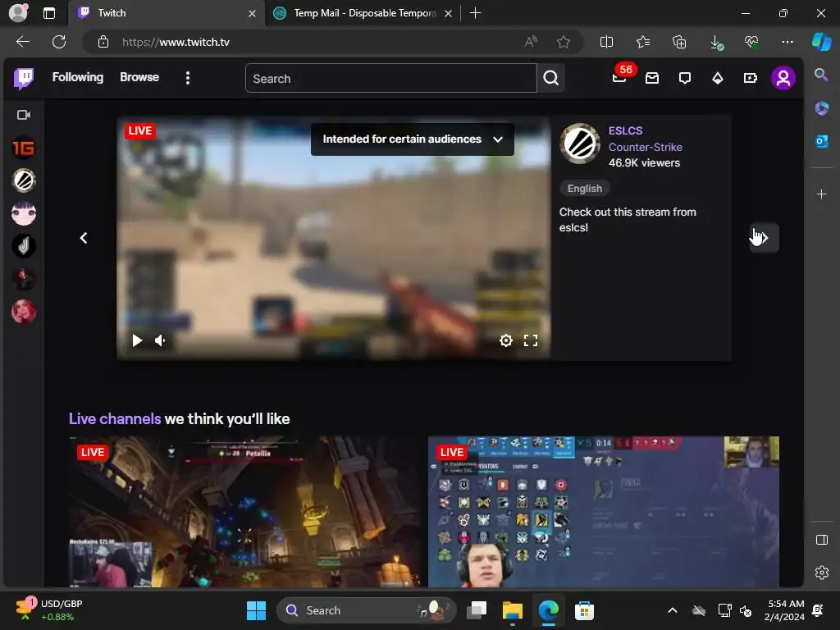
Task: Toggle fullscreen on the featured player
Action: coord(531,340)
